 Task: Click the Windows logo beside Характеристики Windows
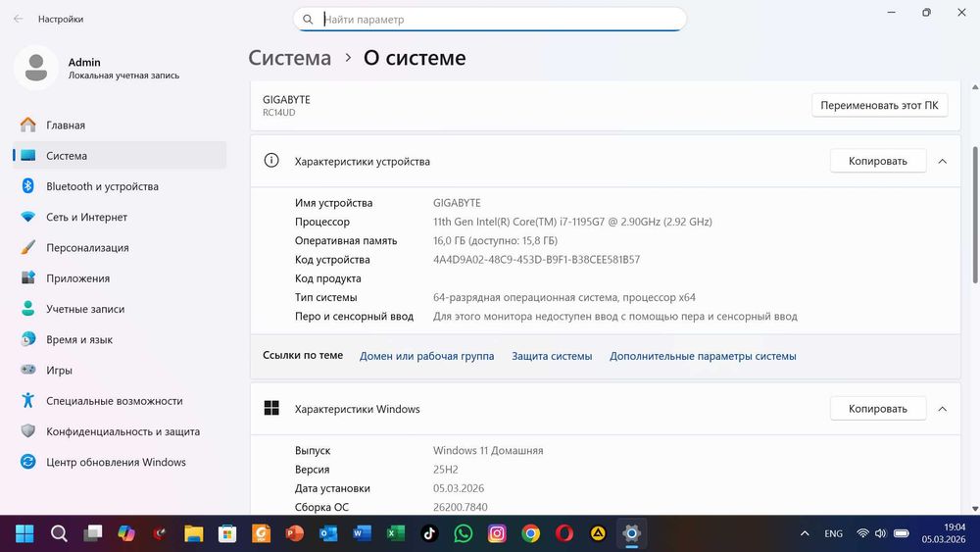pos(271,408)
